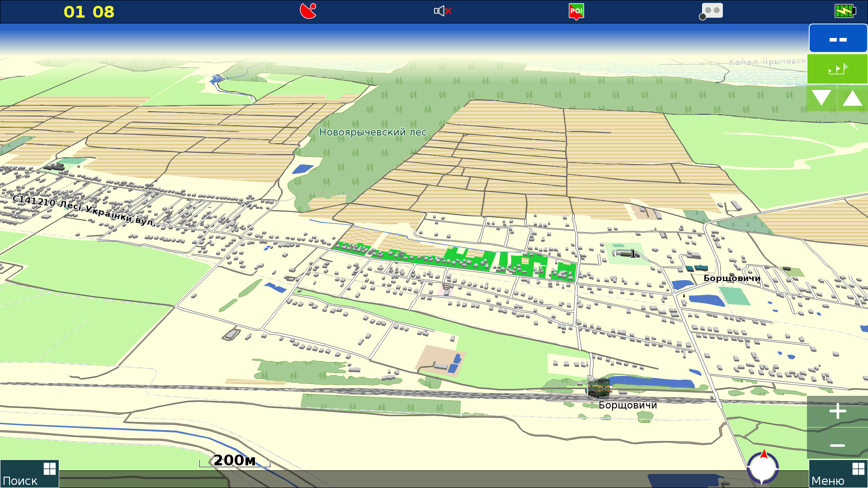Tilt map down with the down triangle
The image size is (868, 488).
click(x=821, y=98)
